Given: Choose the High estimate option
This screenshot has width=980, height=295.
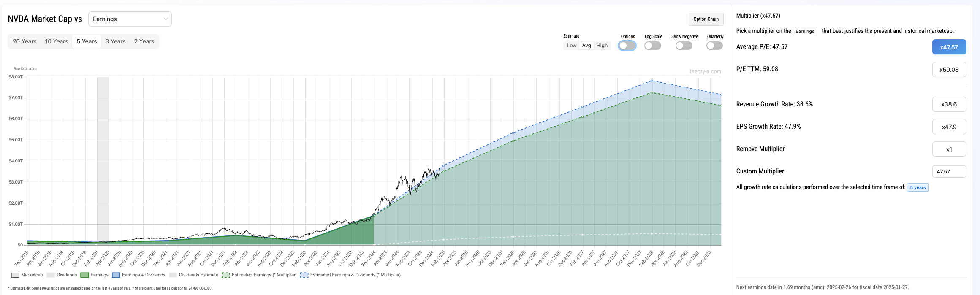Looking at the screenshot, I should (x=602, y=46).
